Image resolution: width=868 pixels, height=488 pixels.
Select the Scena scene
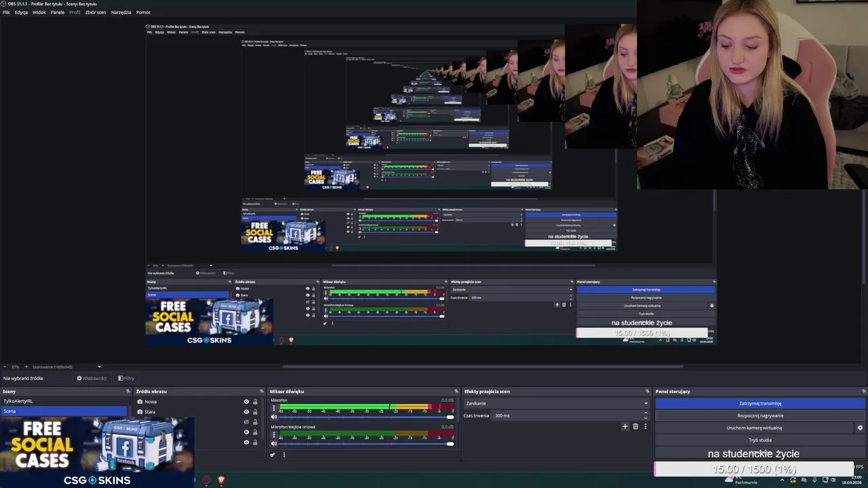(64, 411)
